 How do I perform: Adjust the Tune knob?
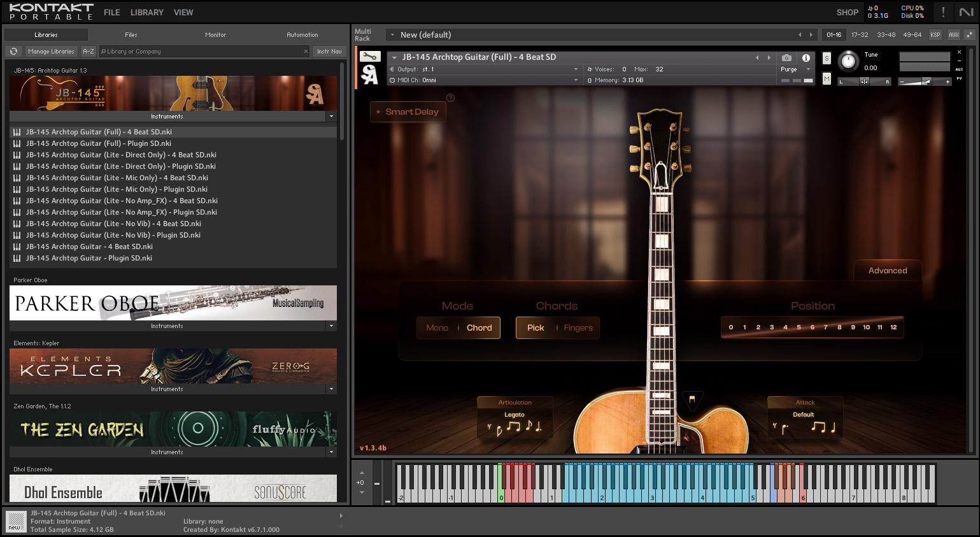tap(848, 61)
